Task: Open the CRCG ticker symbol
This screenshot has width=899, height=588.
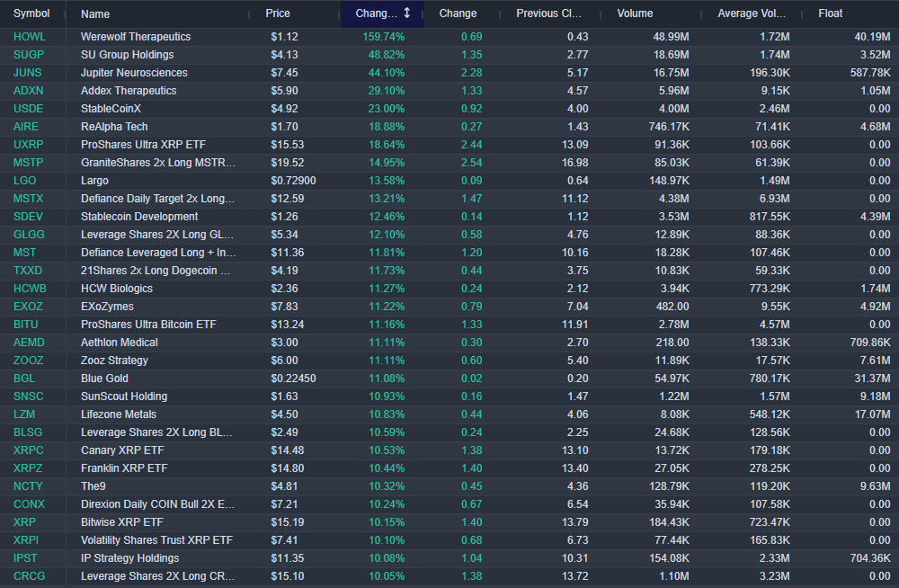Action: (30, 576)
